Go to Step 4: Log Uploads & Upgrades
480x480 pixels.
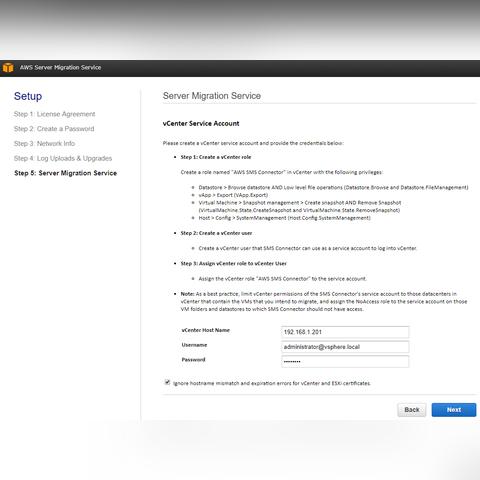[63, 158]
